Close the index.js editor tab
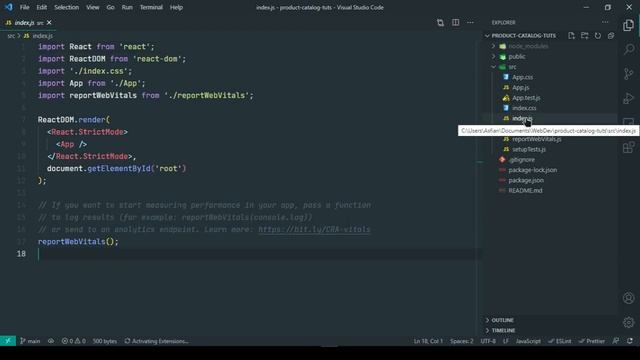640x360 pixels. pos(49,22)
